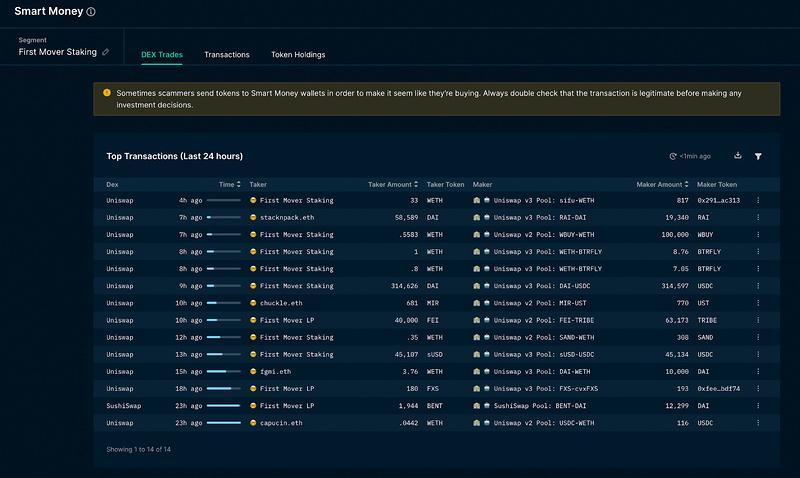Click taker amount 314,626
The image size is (800, 478).
[x=405, y=286]
